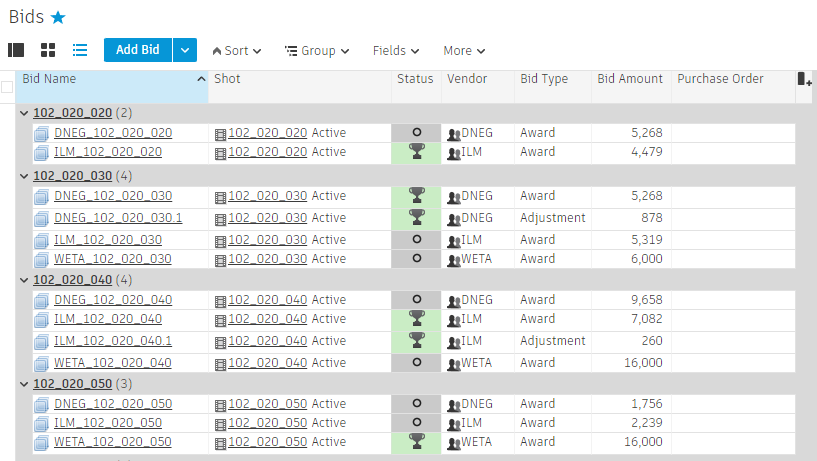Collapse the 102_020_020 group
Screen dimensions: 817x461
click(x=24, y=113)
